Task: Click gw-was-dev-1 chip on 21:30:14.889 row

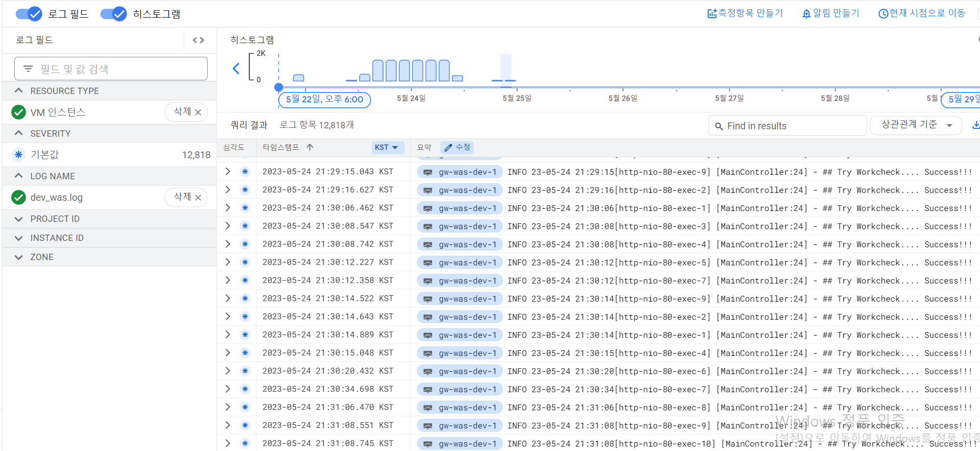Action: (459, 335)
